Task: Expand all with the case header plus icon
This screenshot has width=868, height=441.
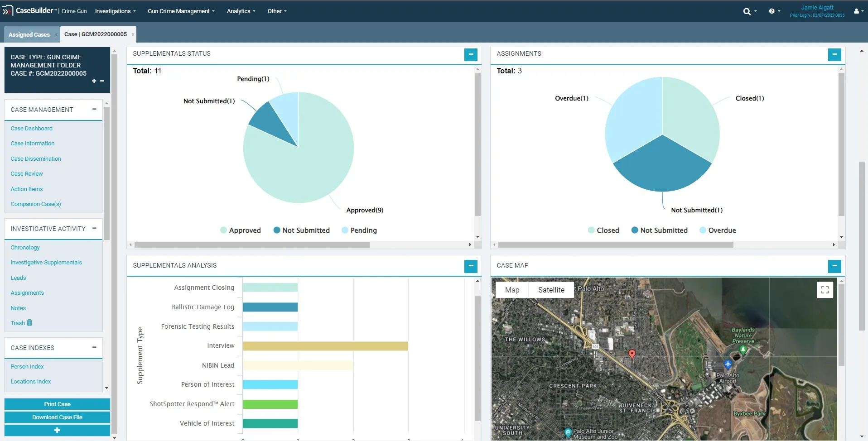Action: [94, 81]
